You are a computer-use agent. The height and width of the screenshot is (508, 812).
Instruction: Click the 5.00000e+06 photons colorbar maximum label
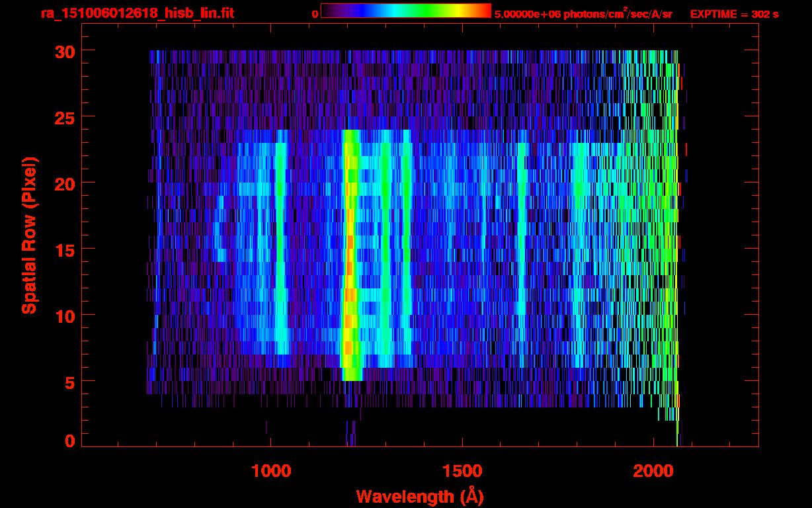(583, 14)
